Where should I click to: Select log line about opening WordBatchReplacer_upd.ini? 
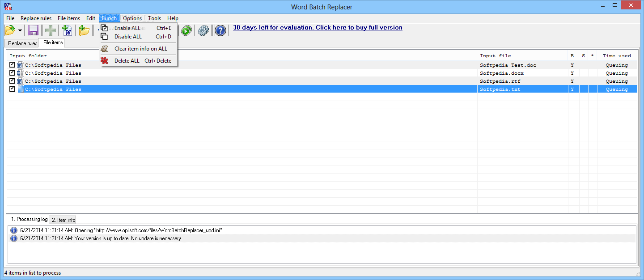[121, 230]
